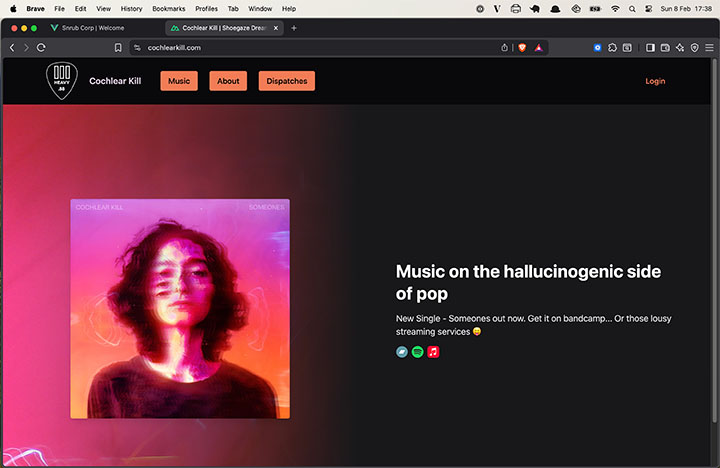Go to the Music page

[x=179, y=81]
